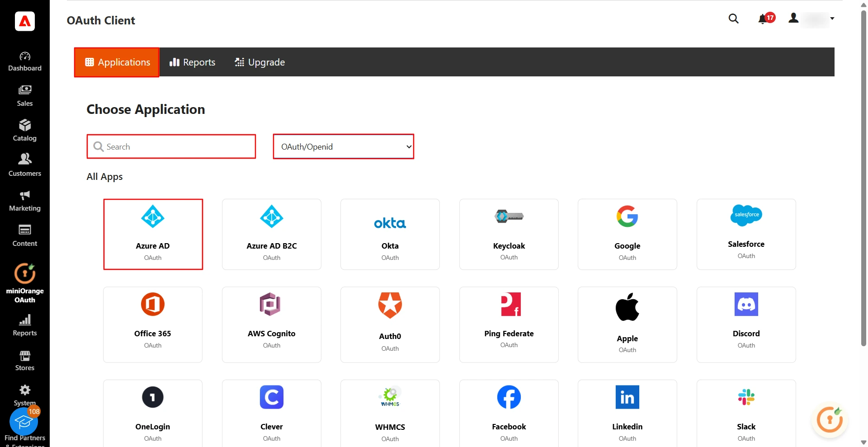This screenshot has width=868, height=447.
Task: Switch to the Reports tab
Action: click(x=192, y=62)
